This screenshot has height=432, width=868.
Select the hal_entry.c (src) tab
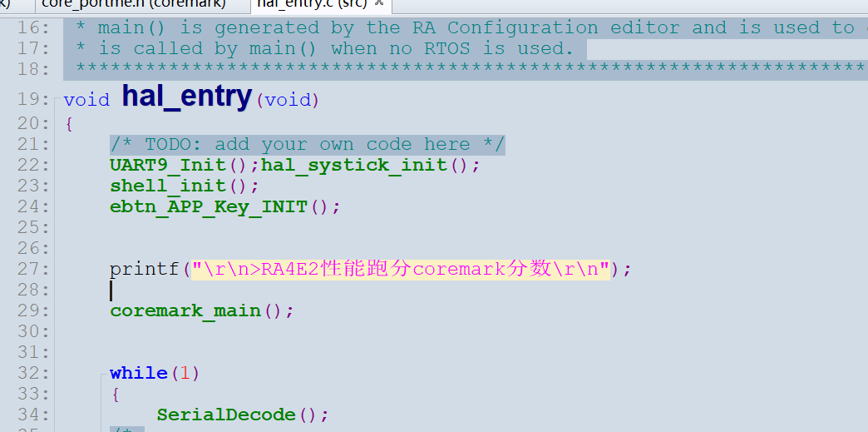coord(313,4)
